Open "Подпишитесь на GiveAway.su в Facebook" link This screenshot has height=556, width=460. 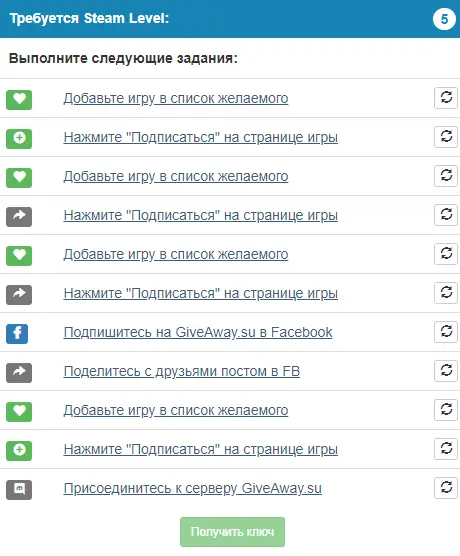(198, 333)
